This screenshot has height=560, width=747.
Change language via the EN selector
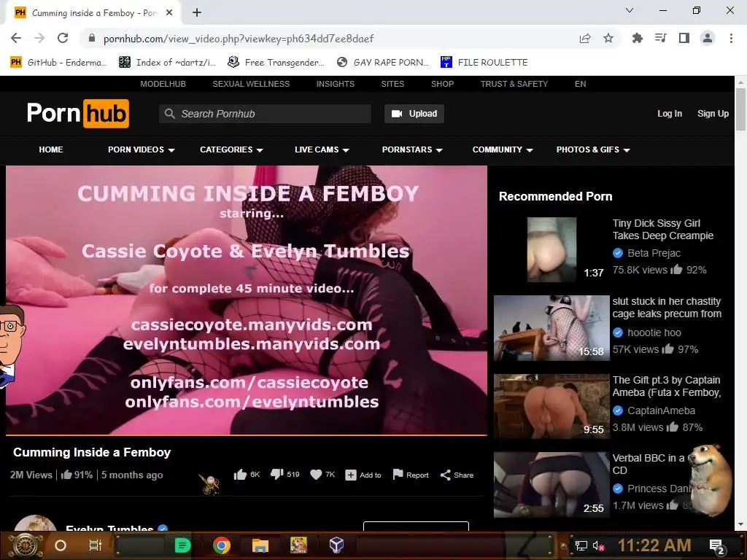(x=580, y=84)
